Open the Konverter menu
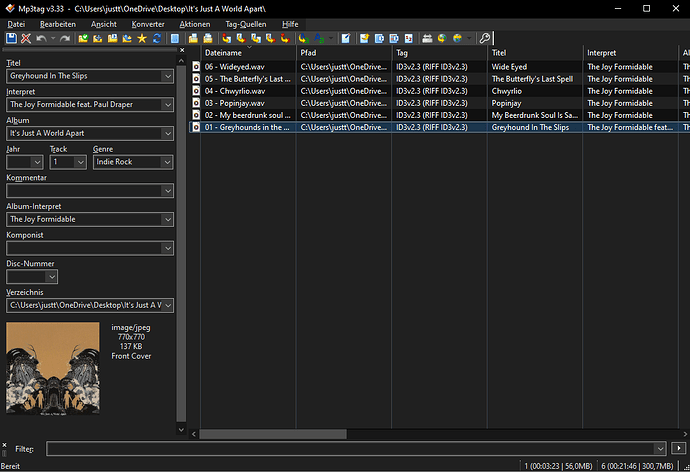 click(148, 24)
